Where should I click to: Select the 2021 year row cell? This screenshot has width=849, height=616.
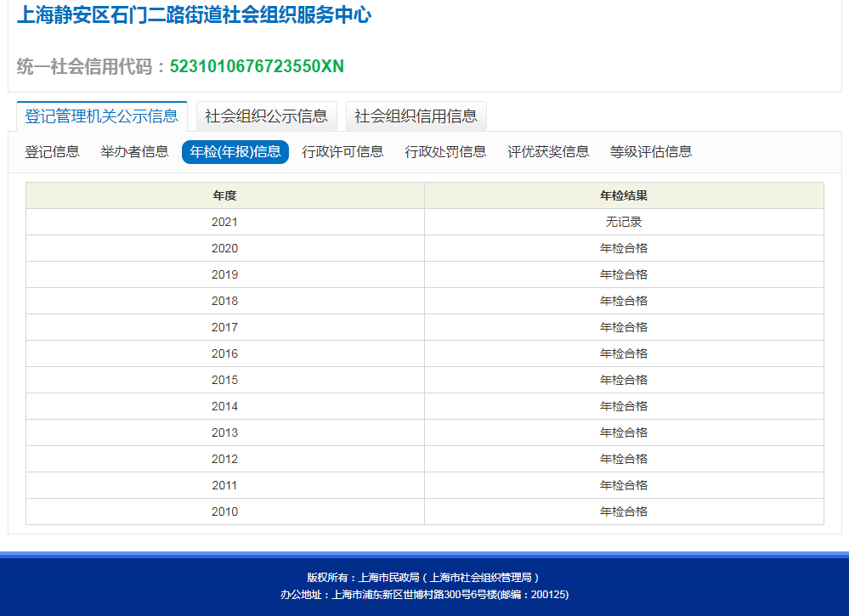click(224, 222)
